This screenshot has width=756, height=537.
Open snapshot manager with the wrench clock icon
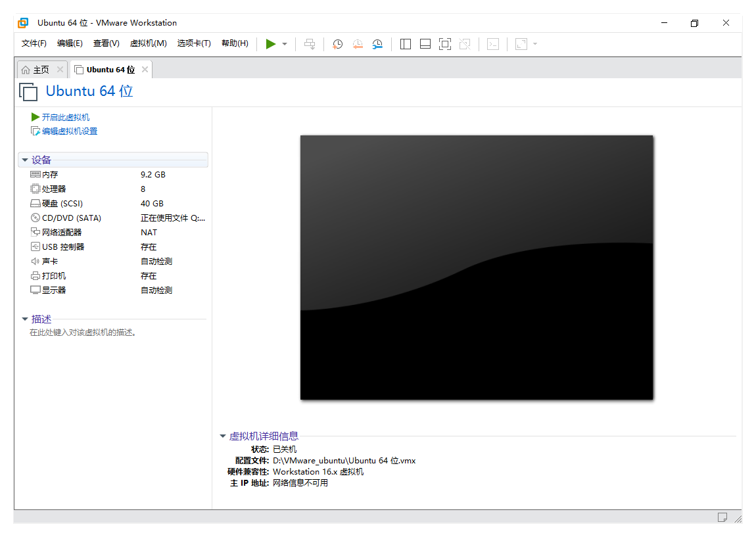(377, 44)
